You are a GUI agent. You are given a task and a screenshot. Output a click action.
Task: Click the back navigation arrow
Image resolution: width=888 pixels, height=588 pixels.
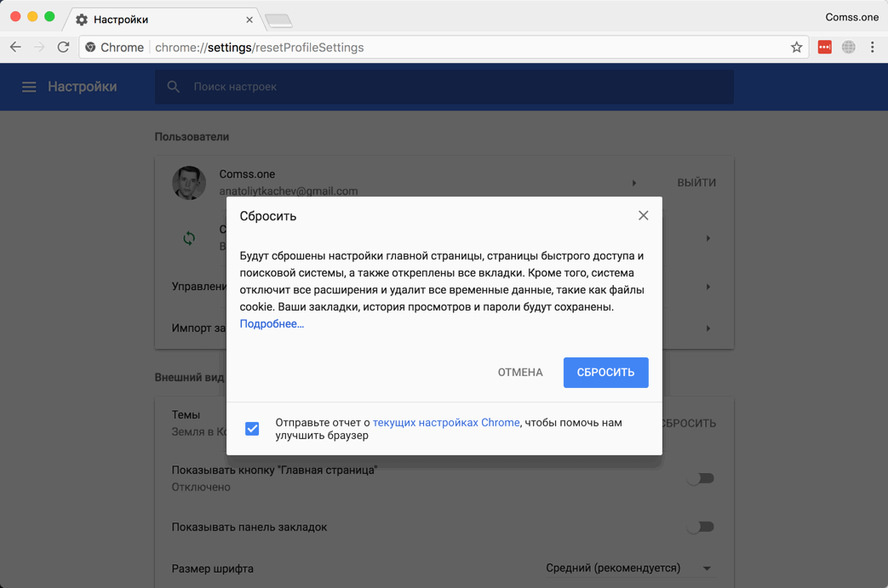point(15,48)
